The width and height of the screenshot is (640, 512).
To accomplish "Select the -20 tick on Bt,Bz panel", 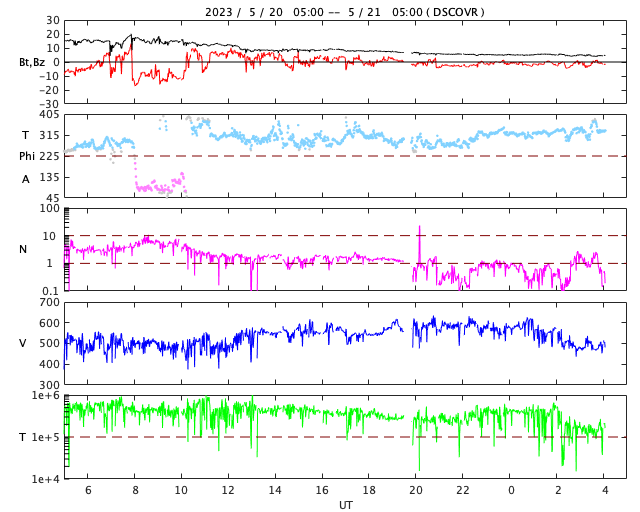I will point(49,90).
